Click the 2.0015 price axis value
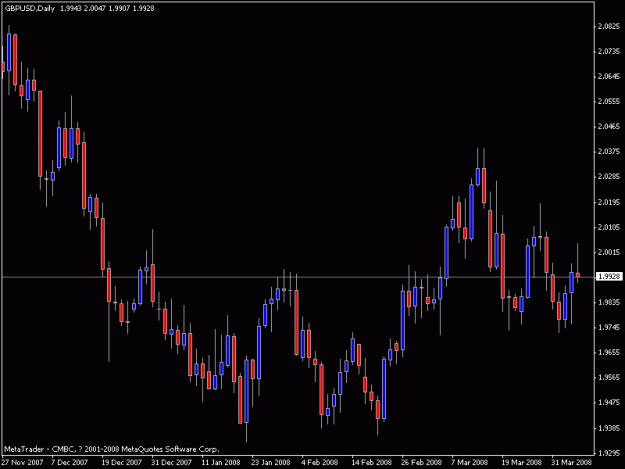The height and width of the screenshot is (469, 625). 609,252
